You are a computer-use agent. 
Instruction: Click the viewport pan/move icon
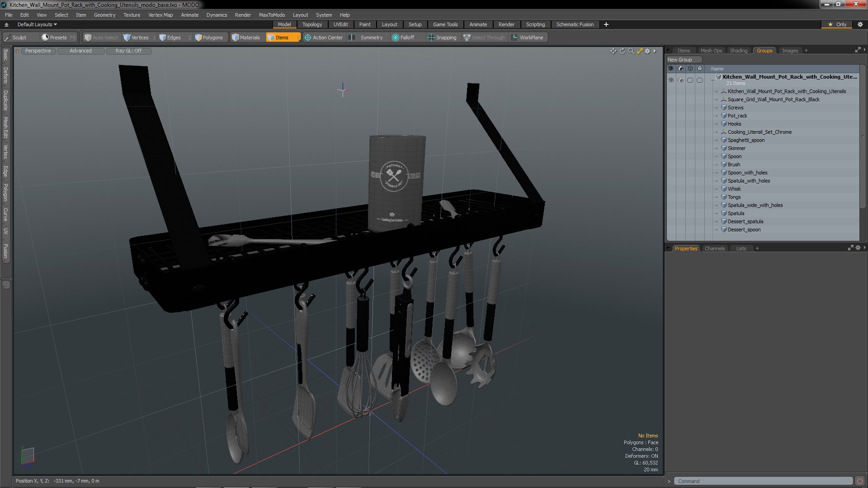click(x=613, y=51)
